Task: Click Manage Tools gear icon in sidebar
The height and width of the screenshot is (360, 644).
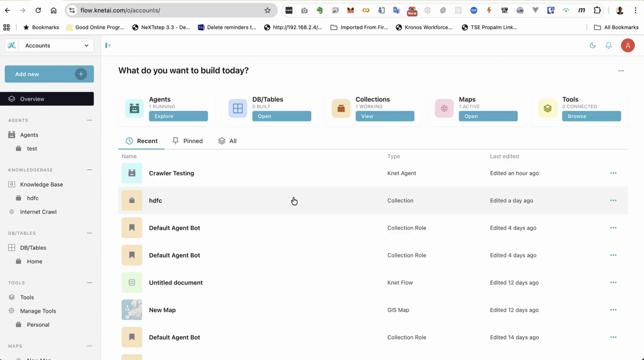Action: [x=11, y=311]
